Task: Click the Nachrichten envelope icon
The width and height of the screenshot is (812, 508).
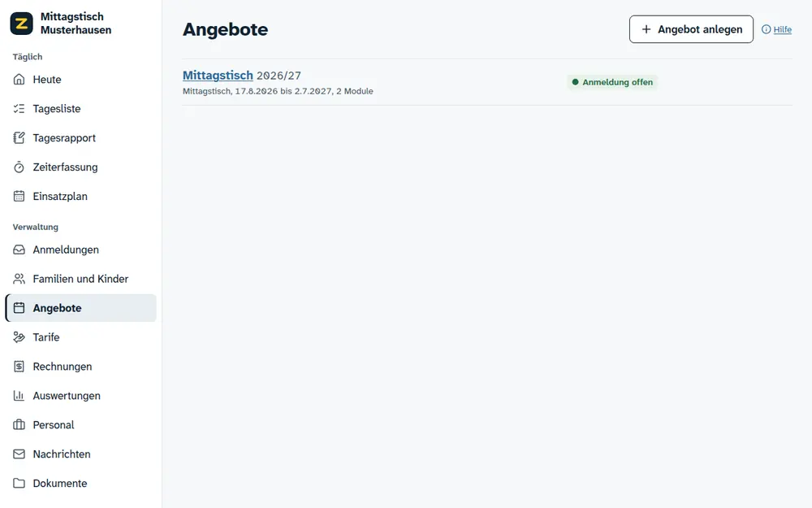Action: click(x=19, y=454)
